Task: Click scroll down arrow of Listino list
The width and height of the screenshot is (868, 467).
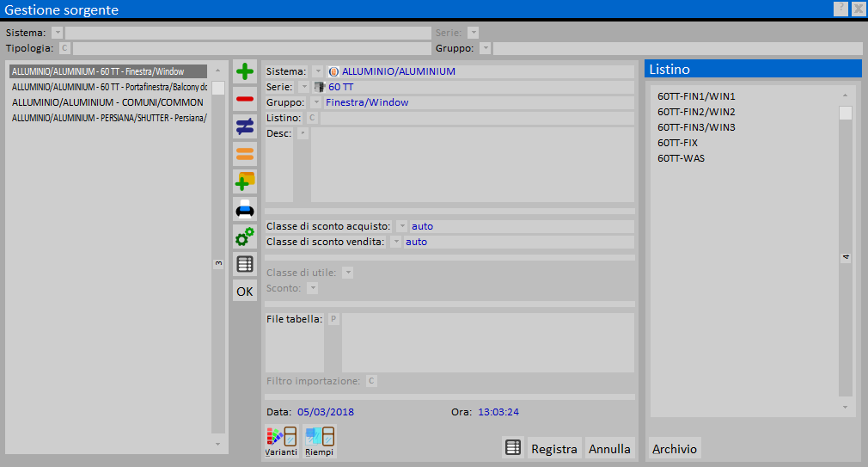Action: 846,407
